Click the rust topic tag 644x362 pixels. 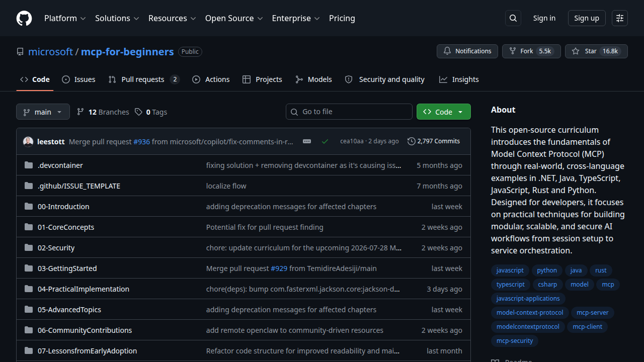(x=601, y=270)
